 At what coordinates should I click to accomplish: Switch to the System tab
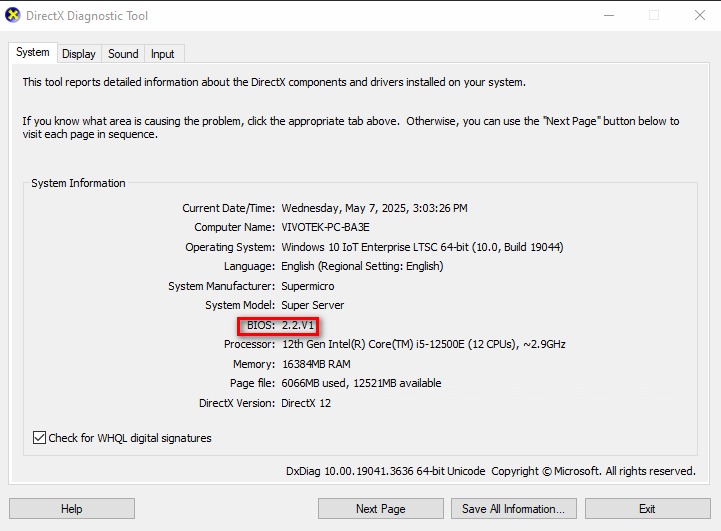pos(33,52)
